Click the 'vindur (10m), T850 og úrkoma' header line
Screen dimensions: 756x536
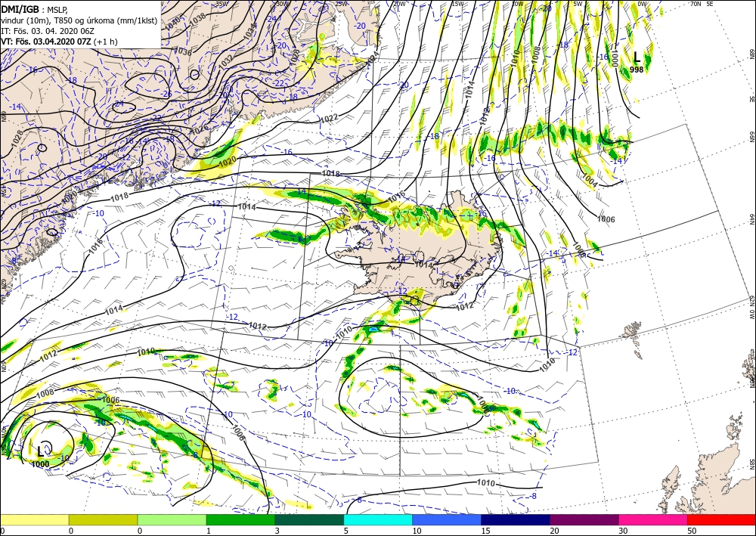[x=79, y=20]
